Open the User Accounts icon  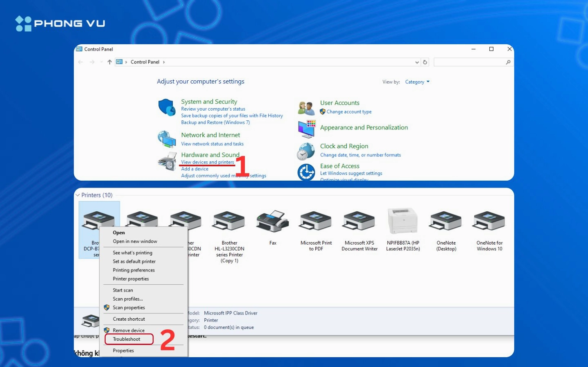306,108
